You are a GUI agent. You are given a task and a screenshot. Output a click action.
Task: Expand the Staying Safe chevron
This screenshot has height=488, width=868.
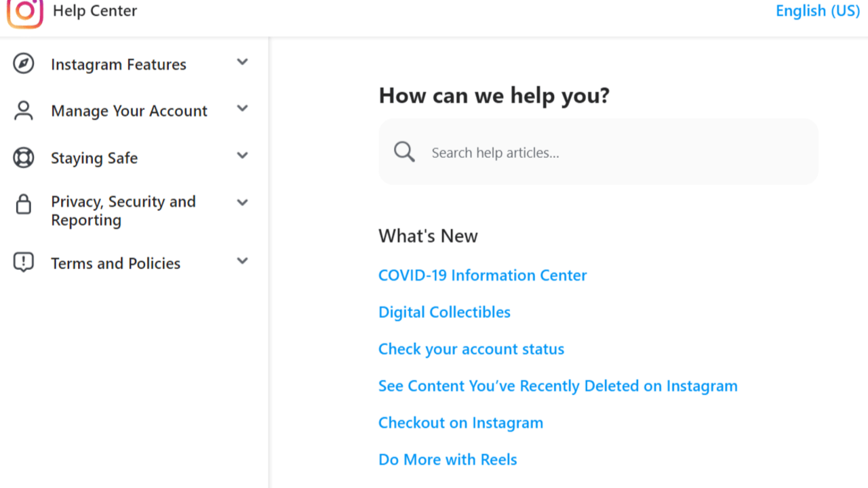pos(242,156)
